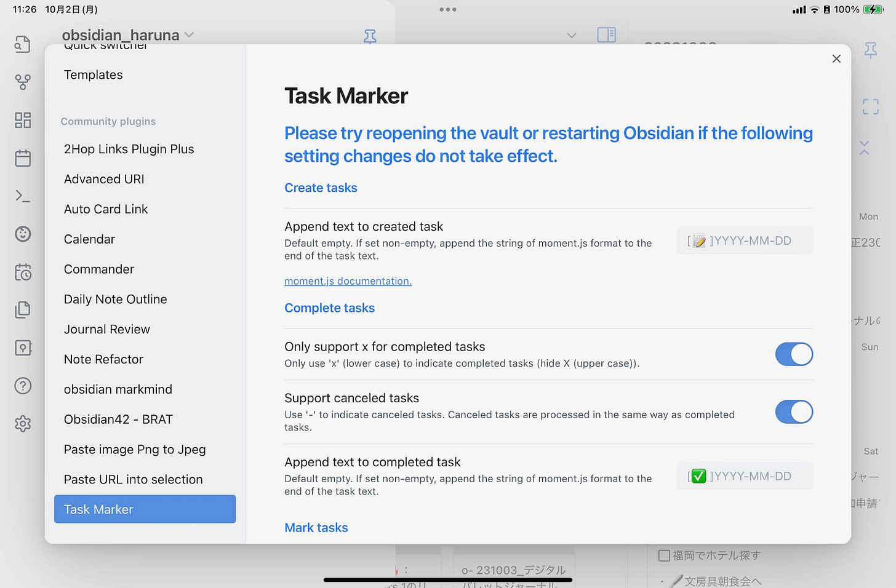Click the pin icon in right pane
The image size is (896, 588).
click(x=871, y=50)
